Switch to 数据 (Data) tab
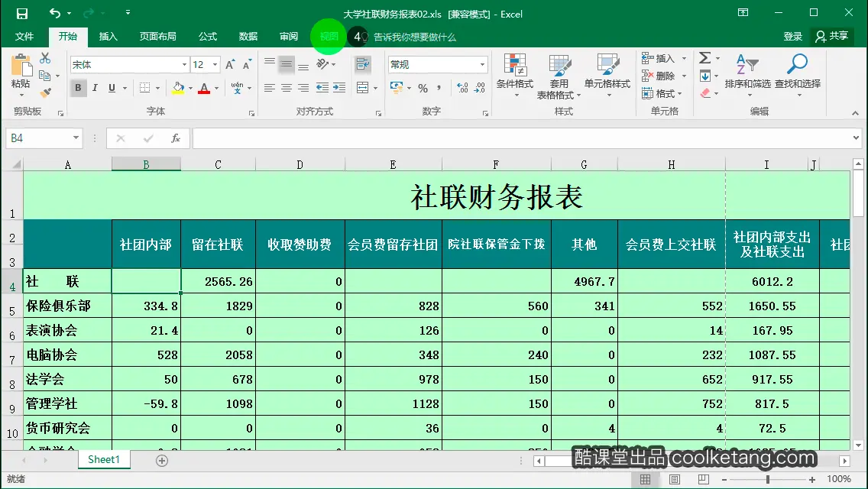 pos(248,37)
